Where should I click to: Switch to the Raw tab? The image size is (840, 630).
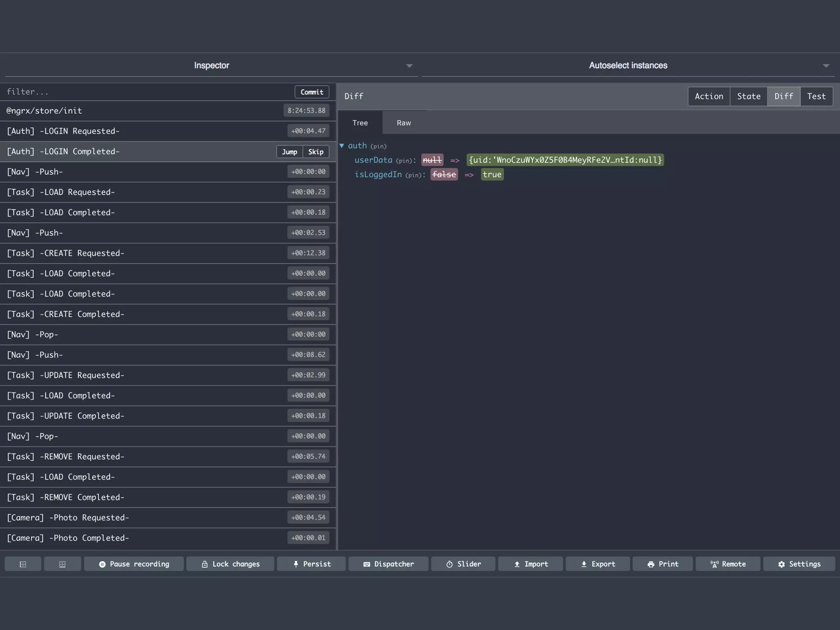coord(404,123)
